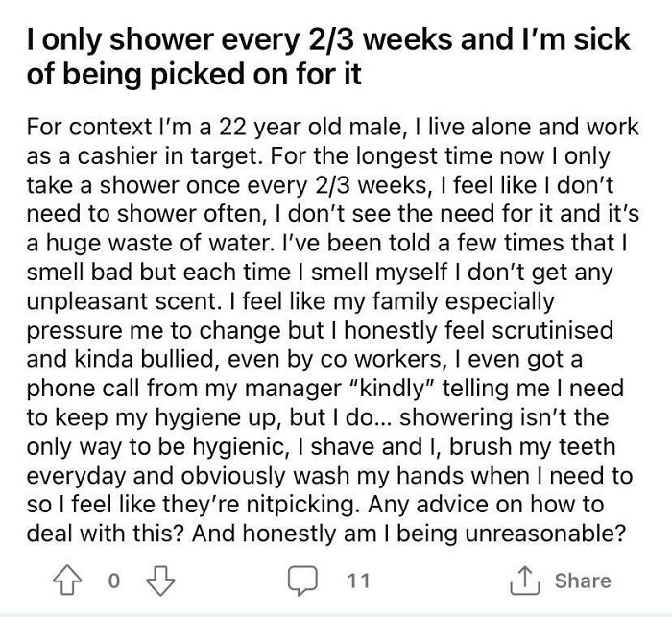The image size is (672, 617).
Task: Downvote the shower post
Action: click(160, 581)
